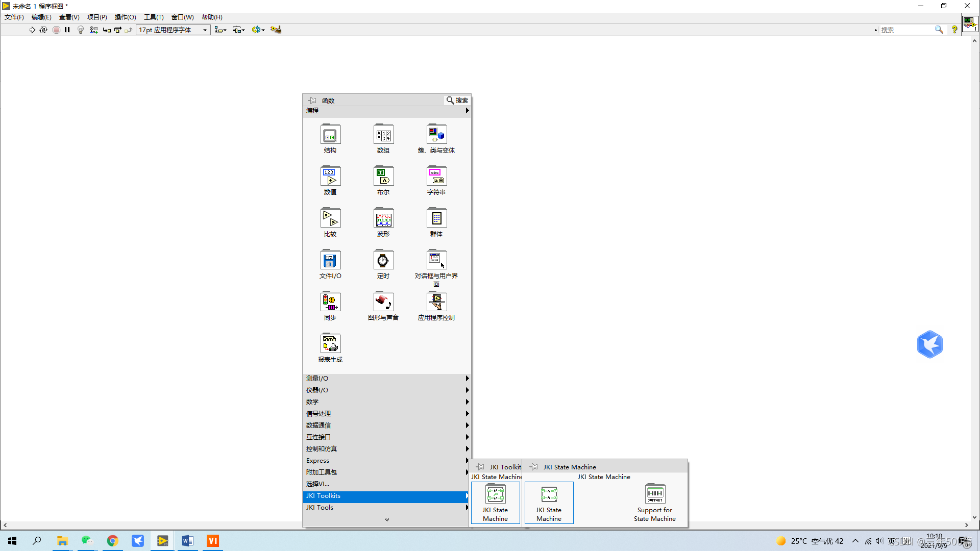Click Step Out button

129,30
